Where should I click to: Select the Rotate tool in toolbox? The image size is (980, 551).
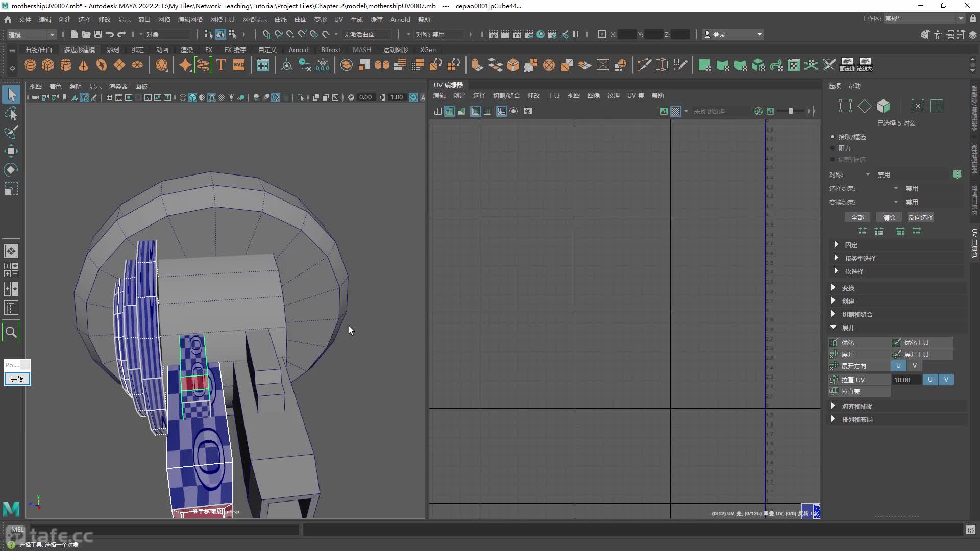[11, 170]
